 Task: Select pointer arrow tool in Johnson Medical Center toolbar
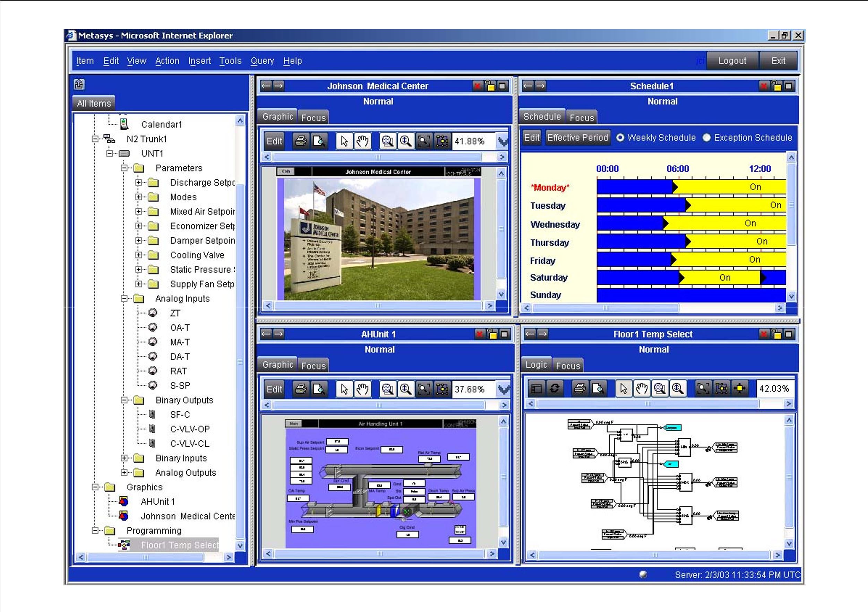point(344,141)
